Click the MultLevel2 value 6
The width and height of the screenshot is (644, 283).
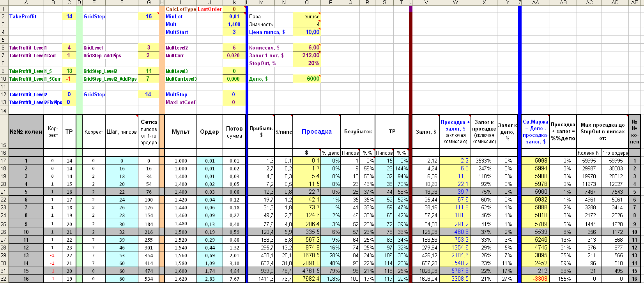point(234,48)
